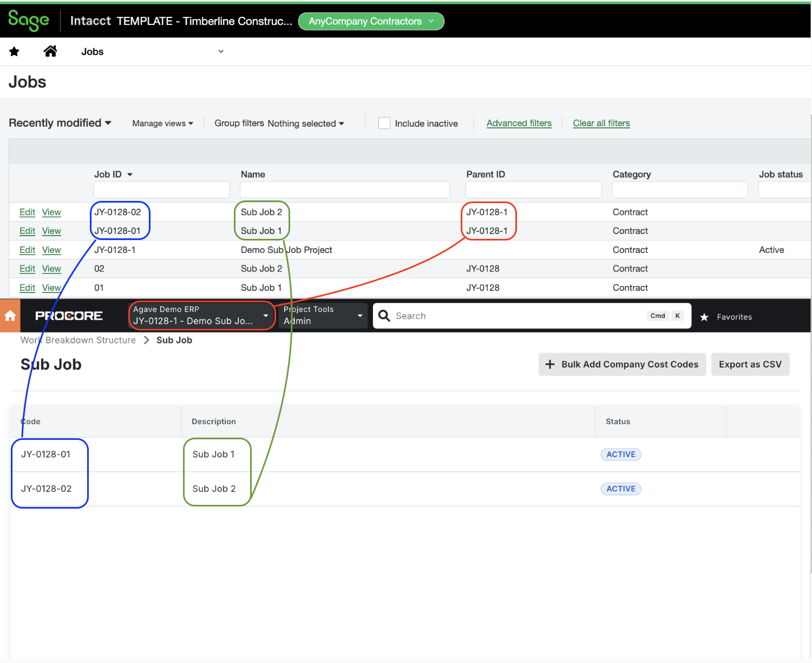Click the orange Procore home icon
The width and height of the screenshot is (812, 663).
(10, 316)
